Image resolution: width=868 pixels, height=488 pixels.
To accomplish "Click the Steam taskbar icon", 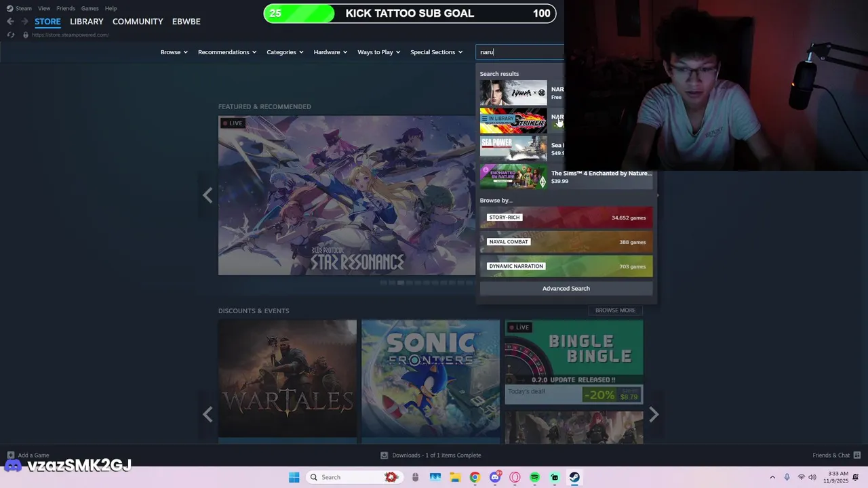I will pos(574,477).
